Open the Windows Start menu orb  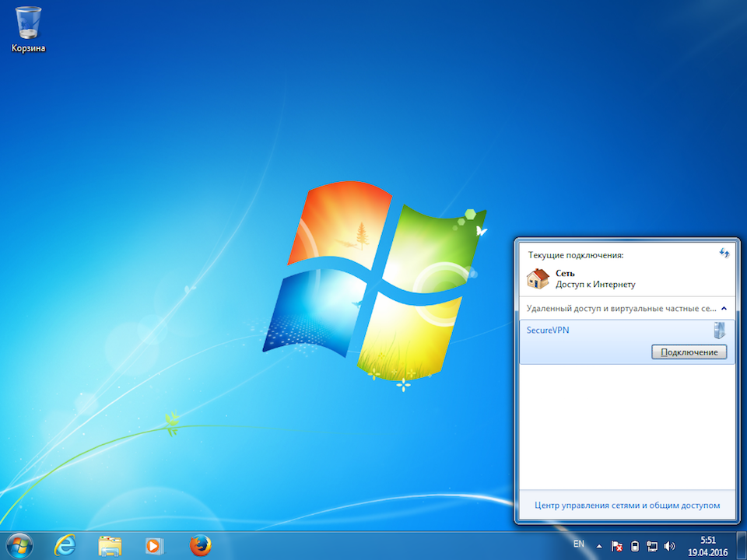[x=19, y=546]
